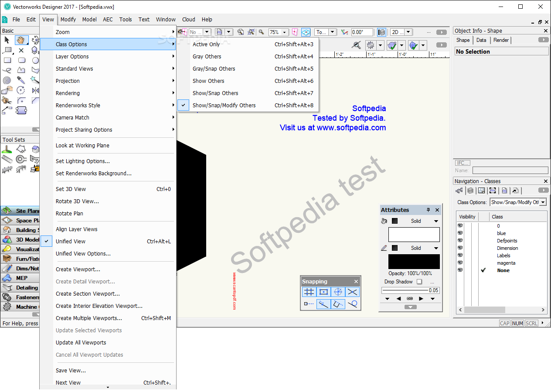This screenshot has width=551, height=392.
Task: Click the Unified View toolbar icon
Action: [306, 32]
